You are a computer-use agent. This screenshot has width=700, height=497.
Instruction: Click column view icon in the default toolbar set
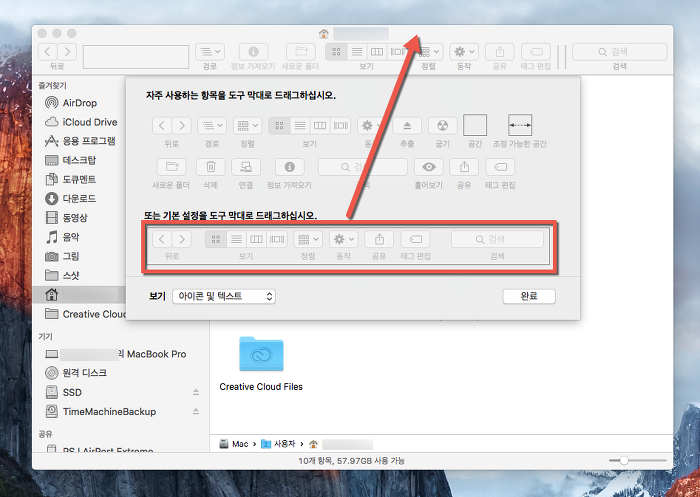coord(256,239)
